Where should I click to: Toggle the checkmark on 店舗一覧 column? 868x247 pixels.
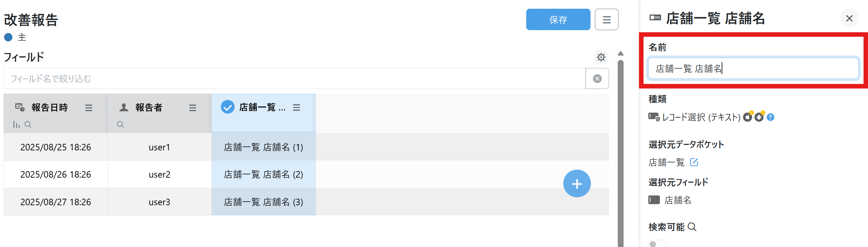tap(228, 107)
